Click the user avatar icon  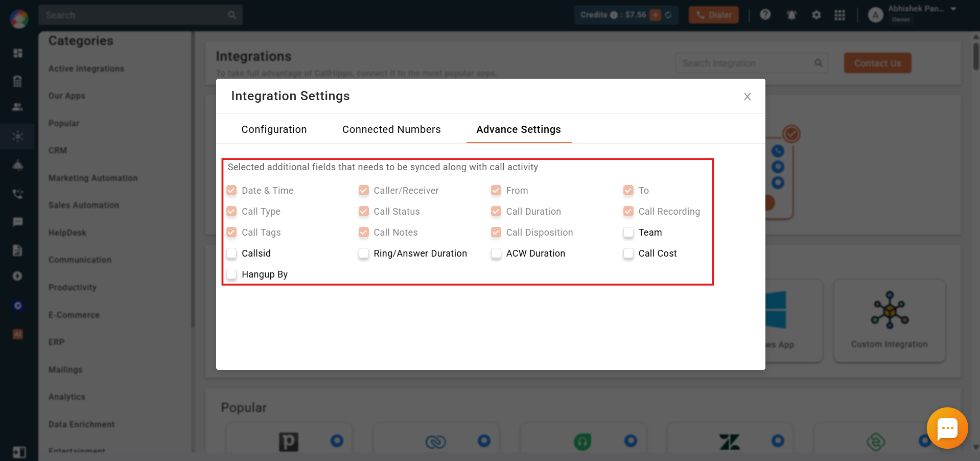(x=875, y=15)
